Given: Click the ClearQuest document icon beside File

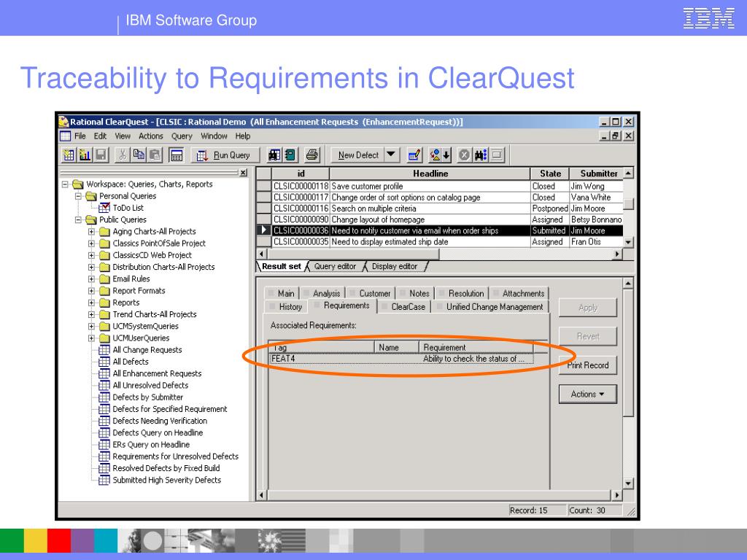Looking at the screenshot, I should tap(65, 136).
